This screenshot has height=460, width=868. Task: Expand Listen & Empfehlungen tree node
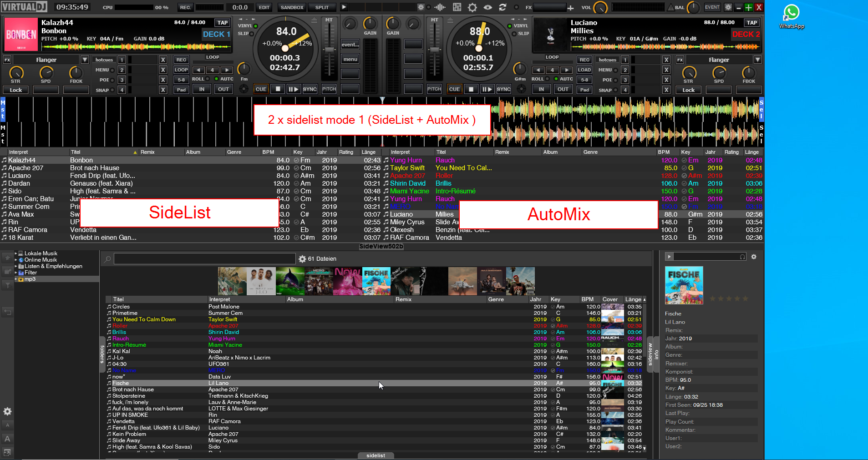tap(16, 266)
